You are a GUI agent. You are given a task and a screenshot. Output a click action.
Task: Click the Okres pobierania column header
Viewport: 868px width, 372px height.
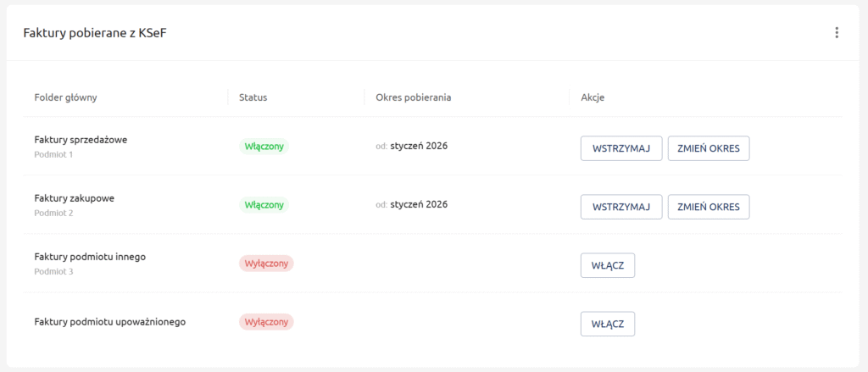pos(413,97)
